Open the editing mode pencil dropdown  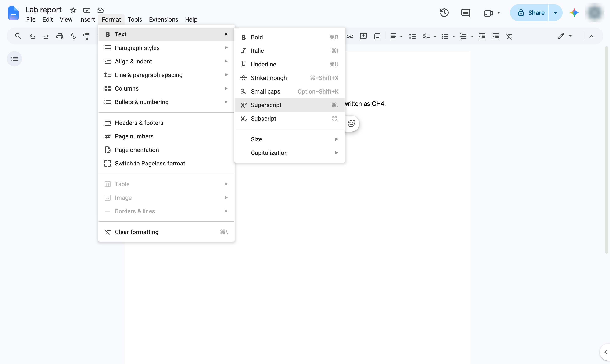click(x=565, y=36)
